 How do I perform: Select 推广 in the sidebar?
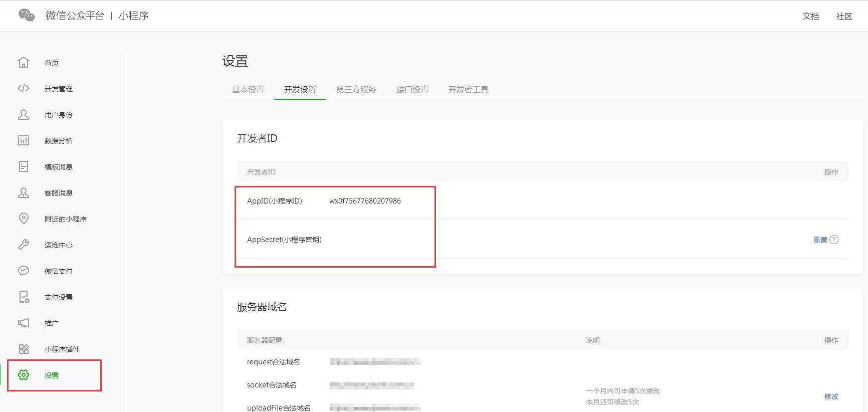tap(52, 323)
